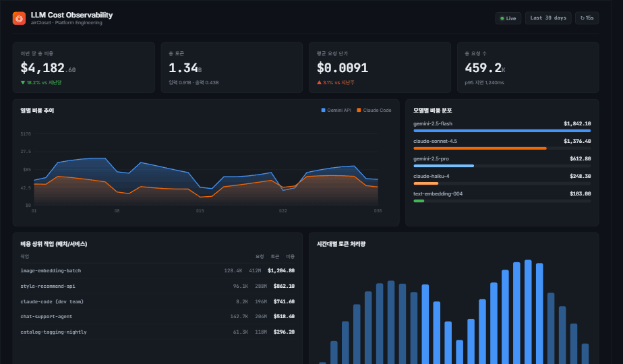Click the $4,182.60 total cost value
The width and height of the screenshot is (623, 364).
(48, 68)
